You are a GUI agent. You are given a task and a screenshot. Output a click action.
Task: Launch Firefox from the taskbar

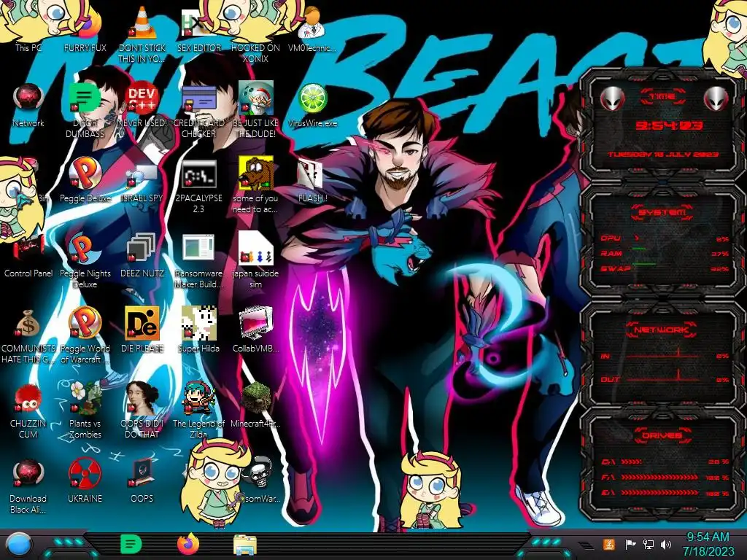(187, 544)
